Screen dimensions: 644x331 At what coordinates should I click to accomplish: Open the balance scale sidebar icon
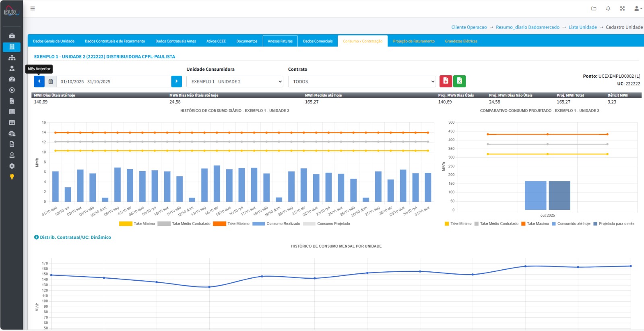(12, 133)
